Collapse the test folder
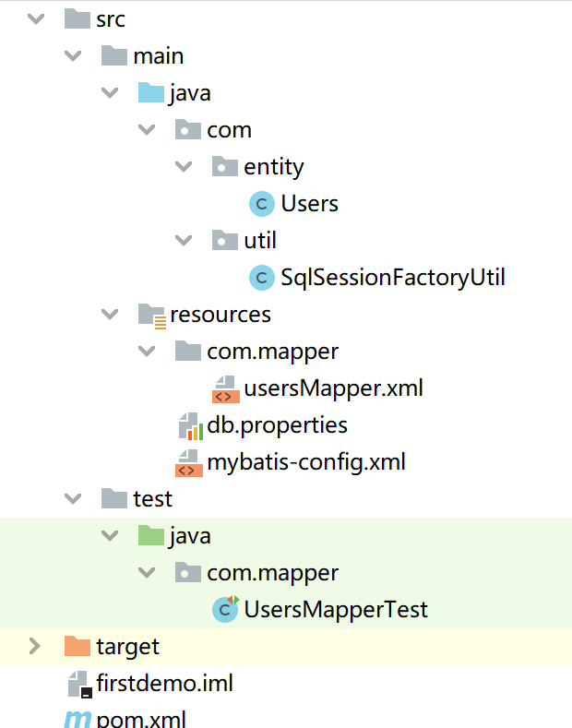Viewport: 572px width, 728px height. tap(73, 499)
